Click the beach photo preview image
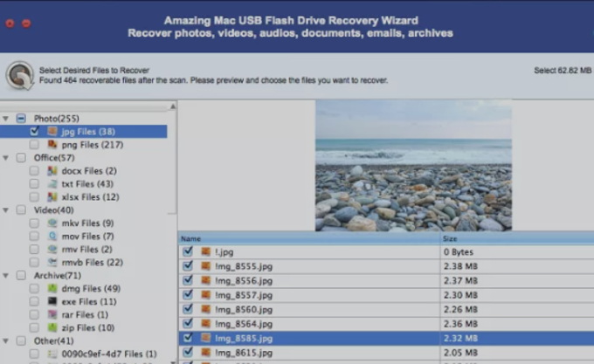Screen dimensions: 594x364 click(414, 165)
